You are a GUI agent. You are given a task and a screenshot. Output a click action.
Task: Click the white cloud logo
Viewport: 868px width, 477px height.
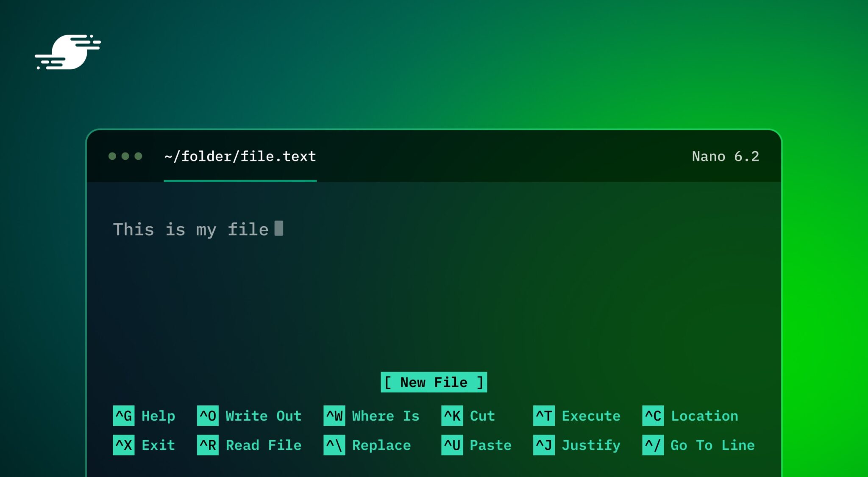[x=68, y=52]
